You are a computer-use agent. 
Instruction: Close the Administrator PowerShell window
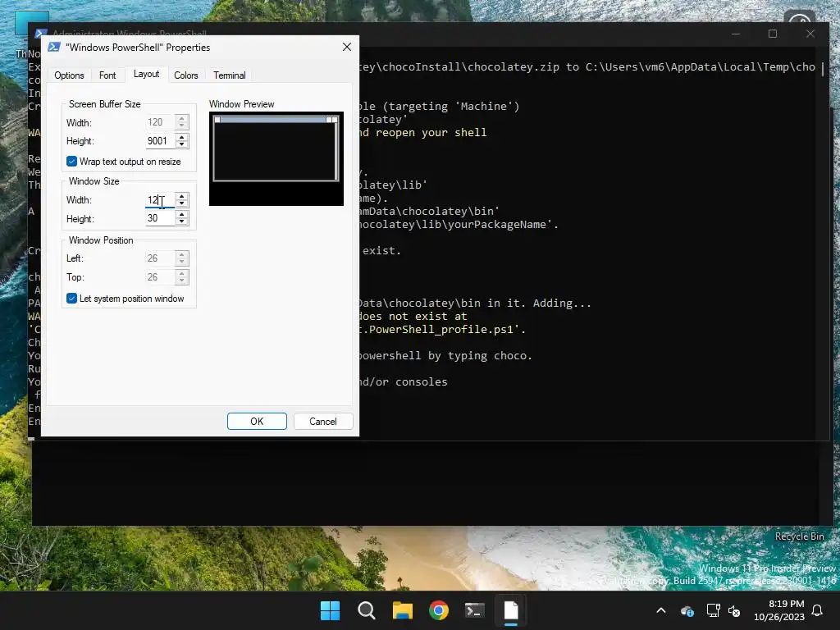click(810, 34)
